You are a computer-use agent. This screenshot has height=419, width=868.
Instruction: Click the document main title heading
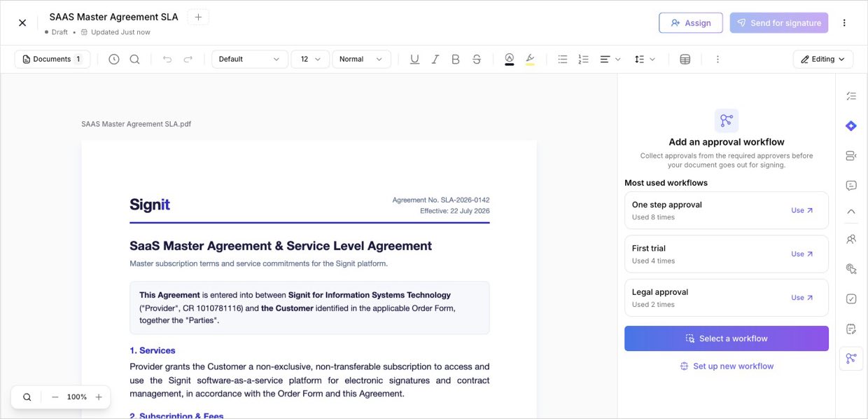click(281, 246)
